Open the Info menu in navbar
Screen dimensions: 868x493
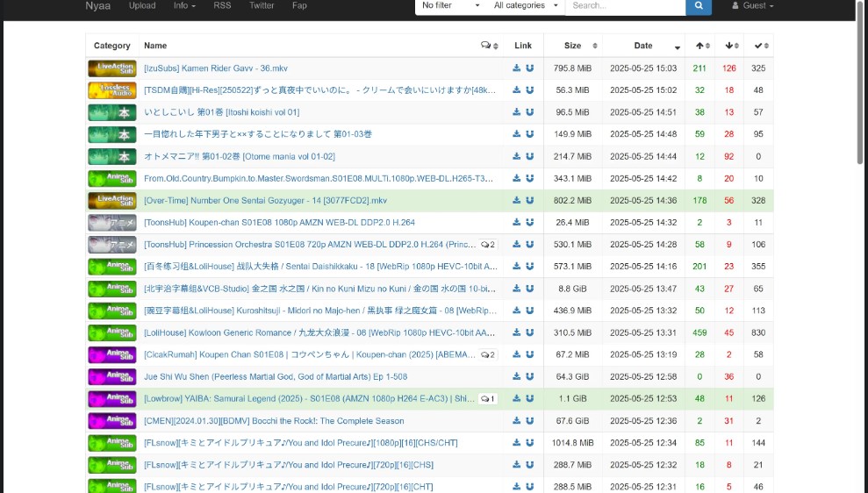(184, 6)
